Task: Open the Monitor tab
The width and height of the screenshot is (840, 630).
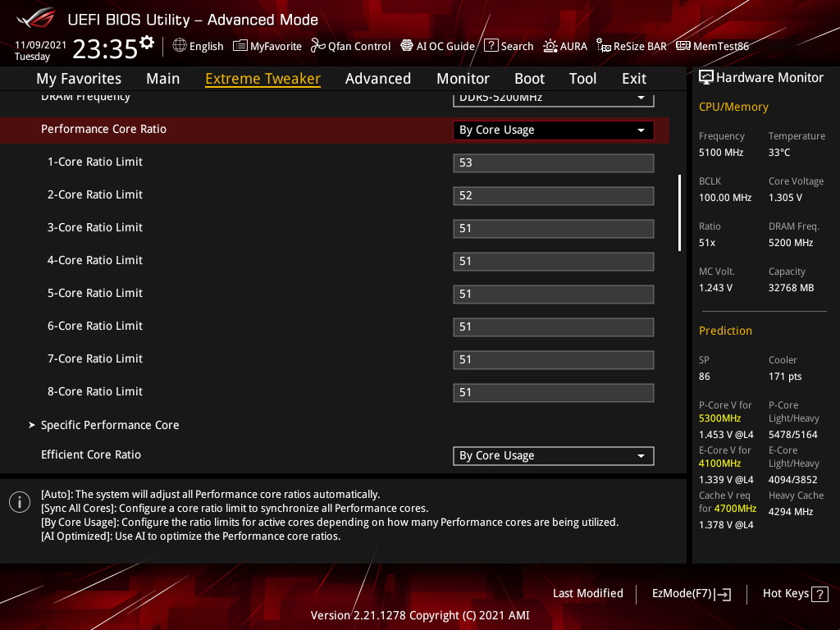Action: click(x=463, y=78)
